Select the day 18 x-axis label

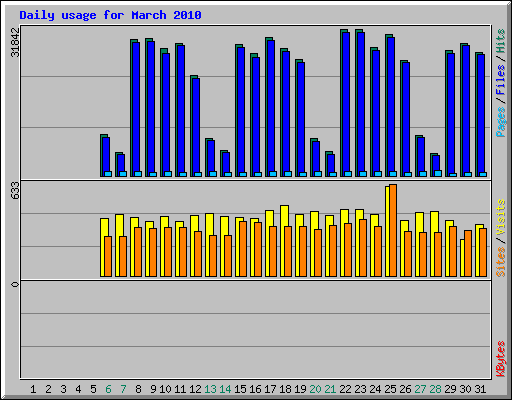tap(285, 389)
